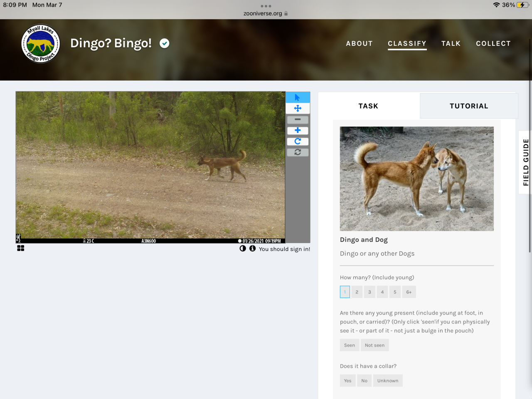Tap the lock icon next to zooniverse.org

click(x=286, y=13)
